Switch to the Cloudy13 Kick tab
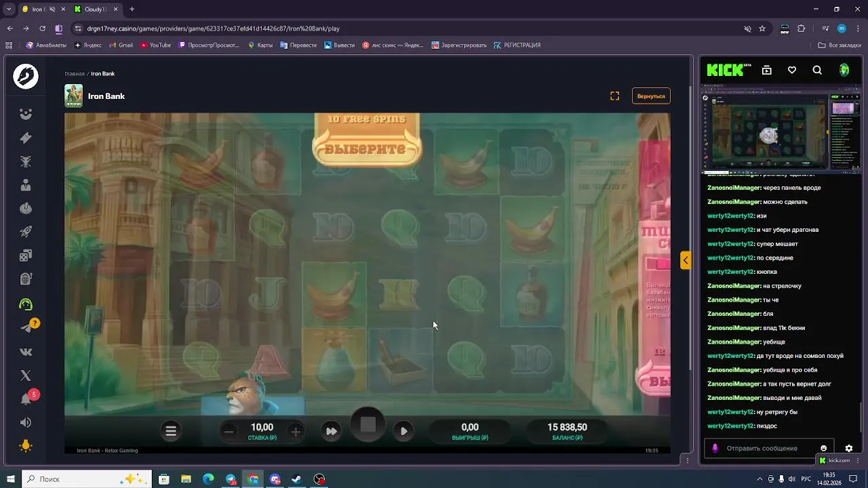 click(x=96, y=9)
